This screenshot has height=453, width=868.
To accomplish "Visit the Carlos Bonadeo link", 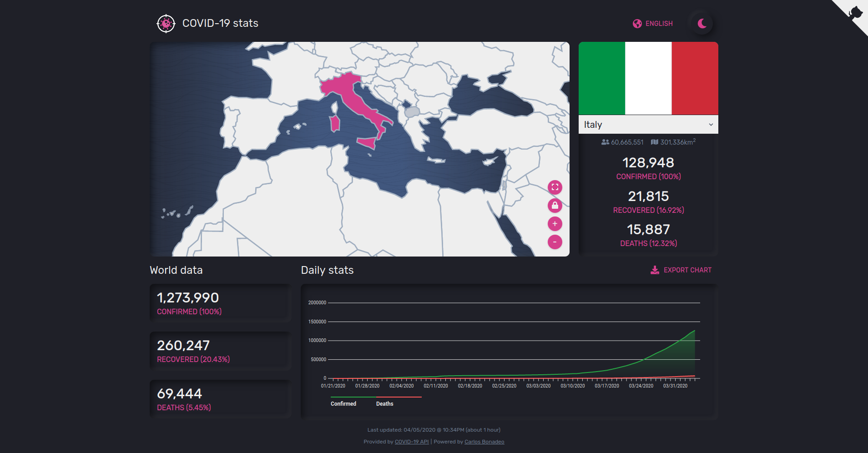I will pos(484,442).
